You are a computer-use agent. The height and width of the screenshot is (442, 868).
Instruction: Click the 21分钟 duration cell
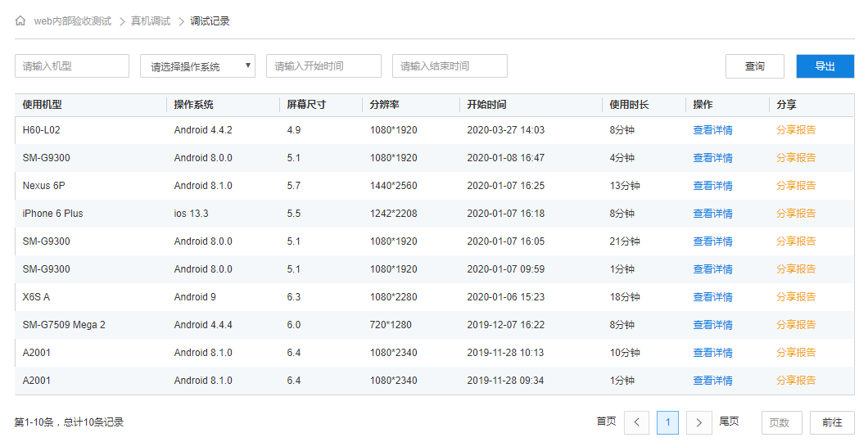(625, 241)
